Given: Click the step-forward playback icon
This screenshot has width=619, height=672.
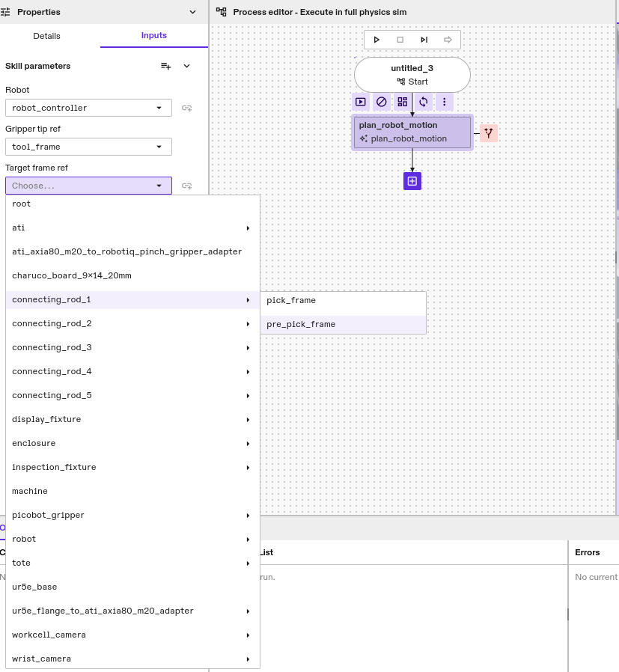Looking at the screenshot, I should [424, 40].
